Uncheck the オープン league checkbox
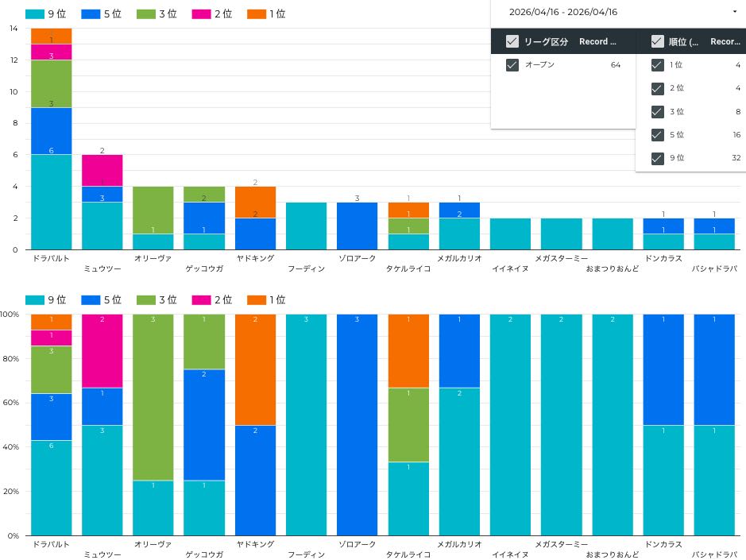The image size is (746, 560). (512, 65)
